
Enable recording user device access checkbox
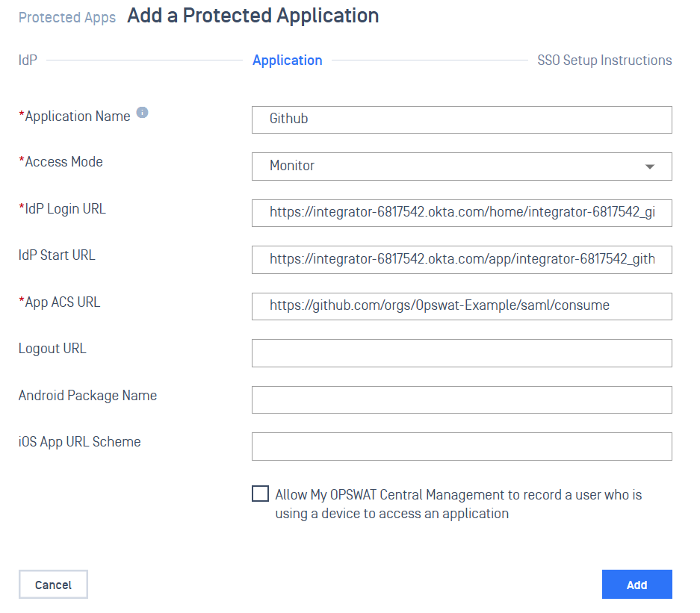(x=261, y=494)
